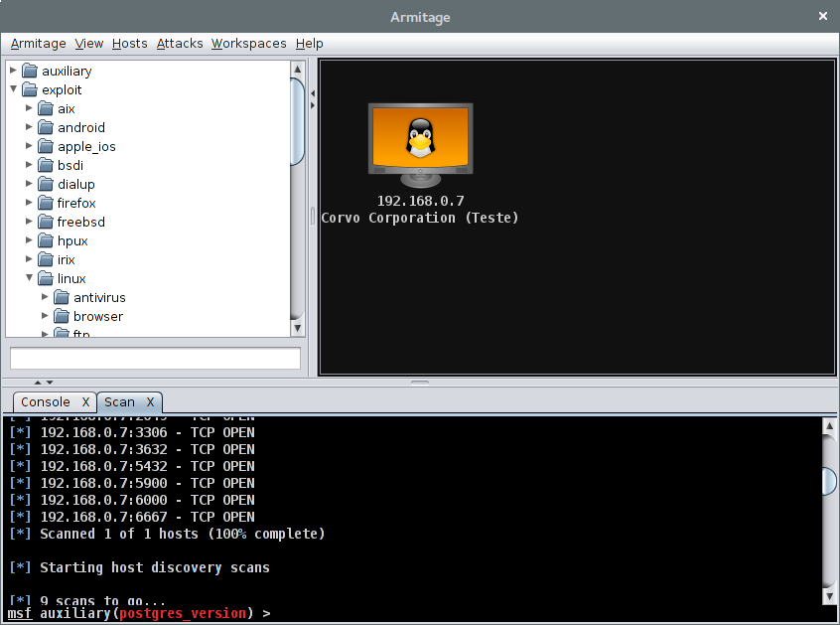Click scan output scrollbar up arrow
Viewport: 840px width, 625px height.
coord(829,426)
